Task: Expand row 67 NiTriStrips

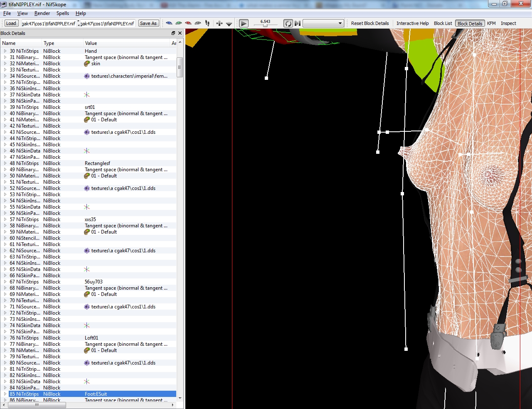Action: [x=5, y=282]
